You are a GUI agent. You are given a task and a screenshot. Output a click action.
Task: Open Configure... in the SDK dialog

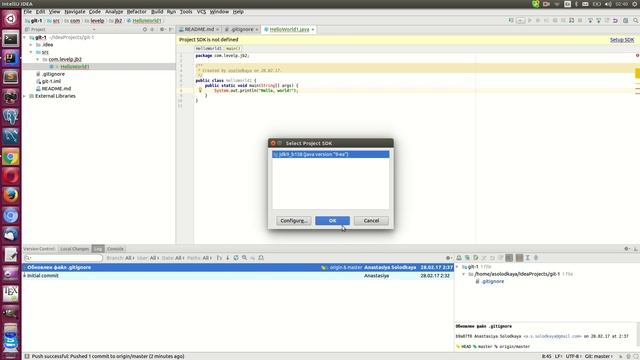click(293, 220)
